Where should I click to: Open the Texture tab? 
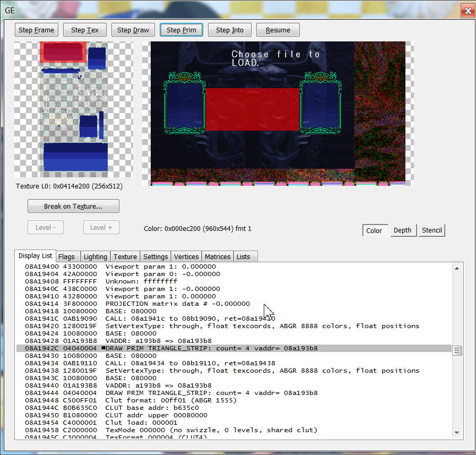[x=125, y=256]
